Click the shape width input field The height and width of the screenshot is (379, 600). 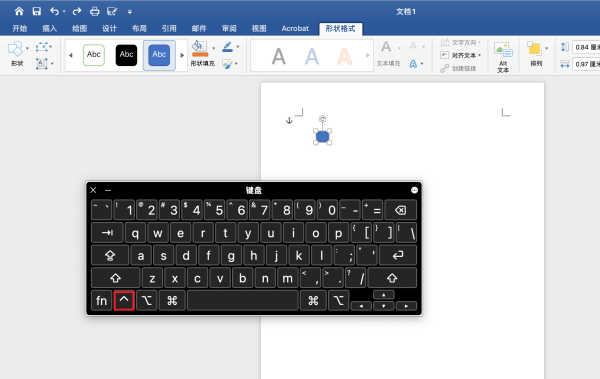coord(587,64)
